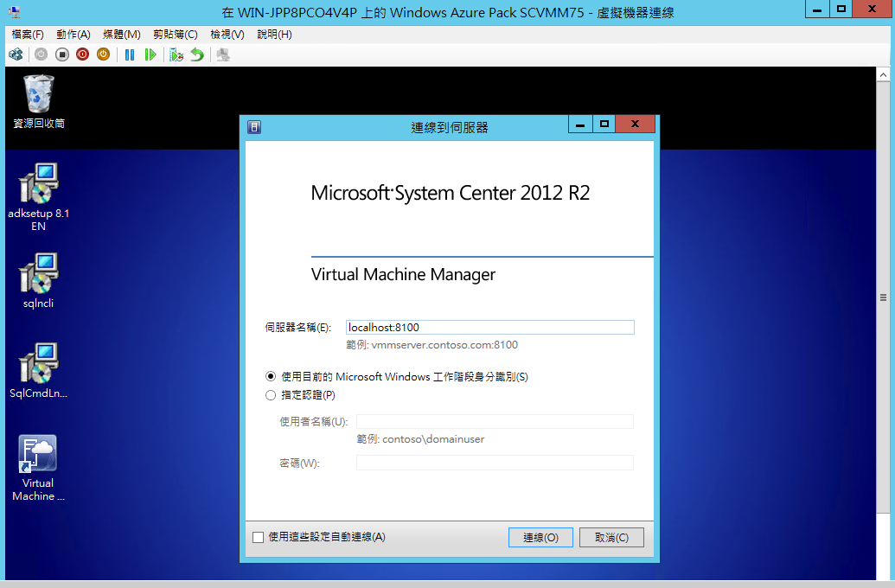The width and height of the screenshot is (895, 588).
Task: Maximize the connect-to-server dialog
Action: [604, 125]
